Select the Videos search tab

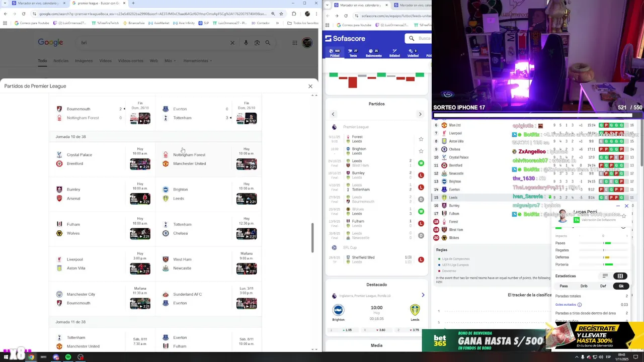[x=105, y=61]
